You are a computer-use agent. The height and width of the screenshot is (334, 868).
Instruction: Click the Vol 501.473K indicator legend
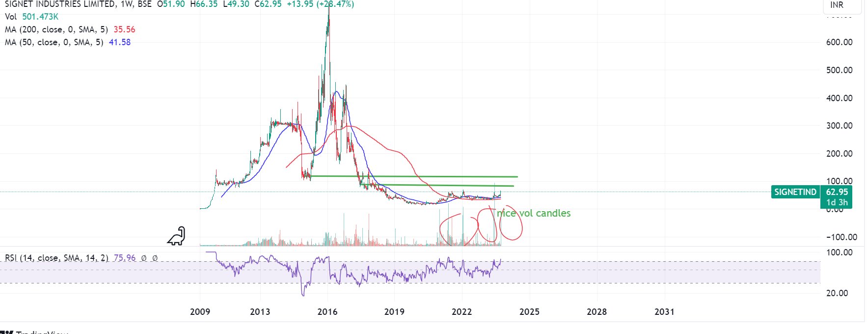31,17
